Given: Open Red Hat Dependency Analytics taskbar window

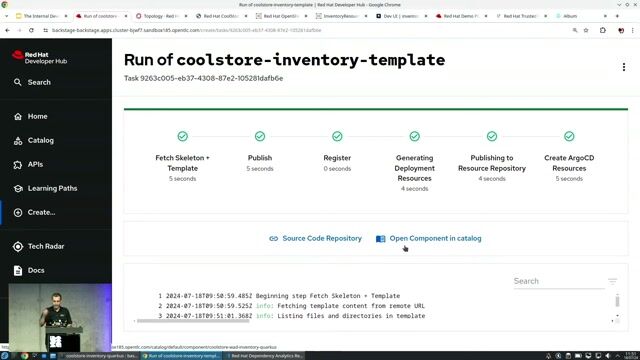Looking at the screenshot, I should click(264, 356).
